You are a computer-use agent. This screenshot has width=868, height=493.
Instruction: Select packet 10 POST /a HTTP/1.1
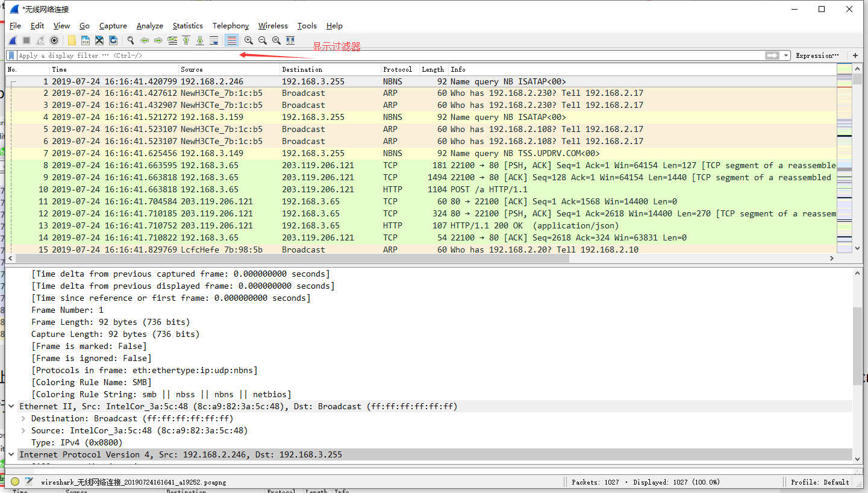tap(422, 189)
